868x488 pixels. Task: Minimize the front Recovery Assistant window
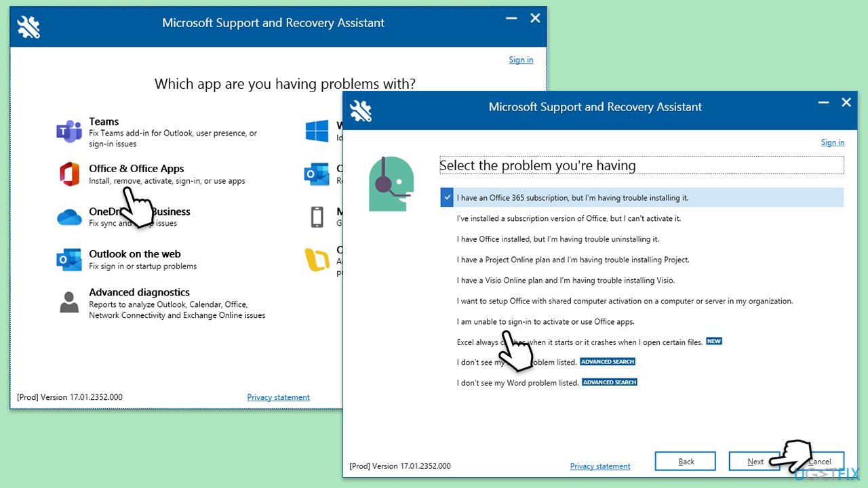823,103
